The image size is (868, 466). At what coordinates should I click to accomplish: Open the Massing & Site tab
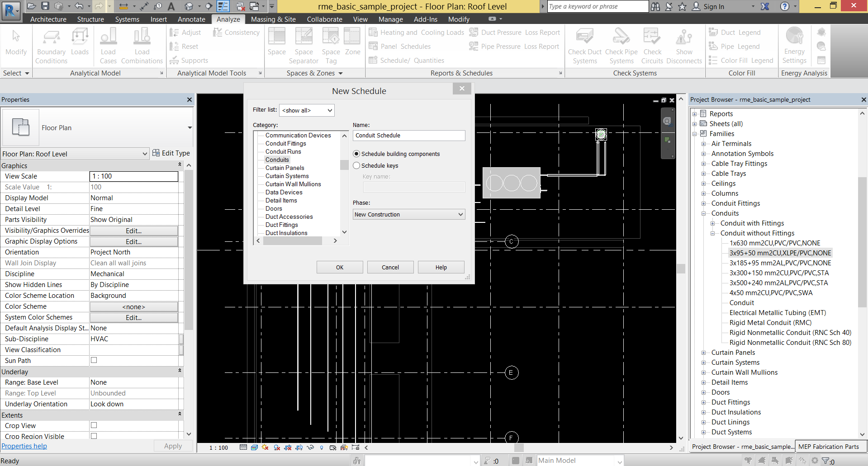tap(273, 19)
